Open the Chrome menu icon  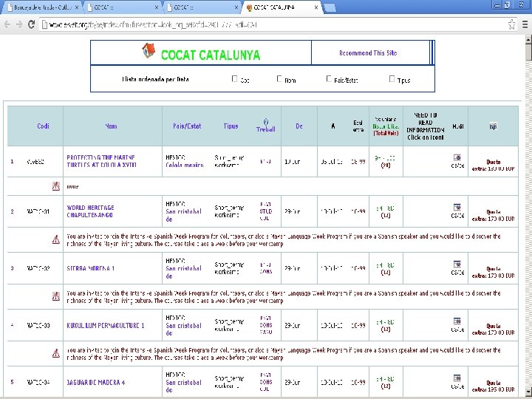click(x=525, y=24)
